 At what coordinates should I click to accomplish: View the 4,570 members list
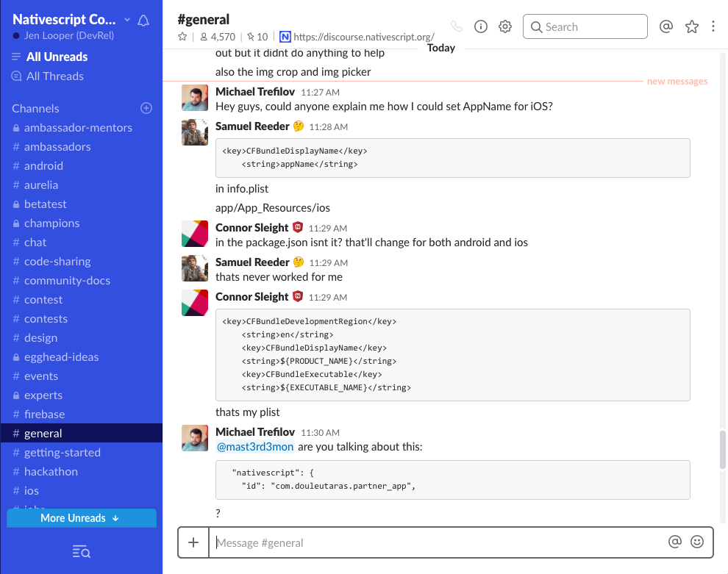click(218, 37)
